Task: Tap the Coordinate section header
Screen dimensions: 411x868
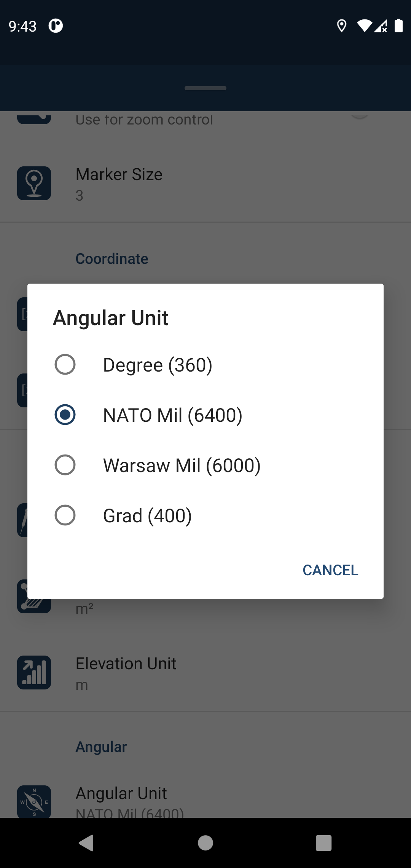Action: click(112, 259)
